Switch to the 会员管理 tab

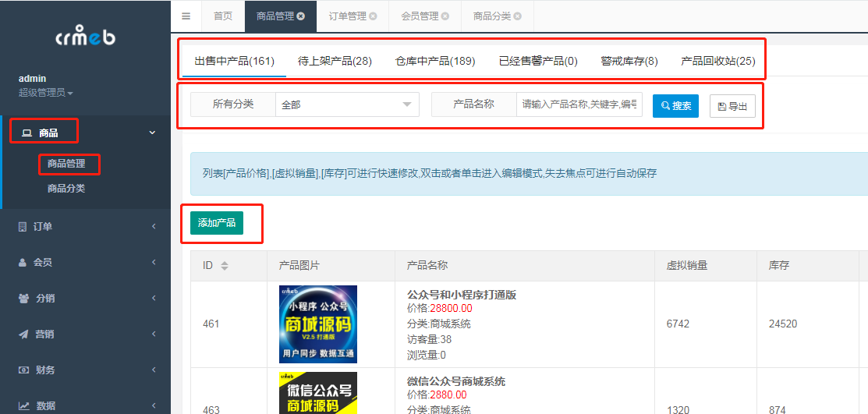(x=420, y=16)
